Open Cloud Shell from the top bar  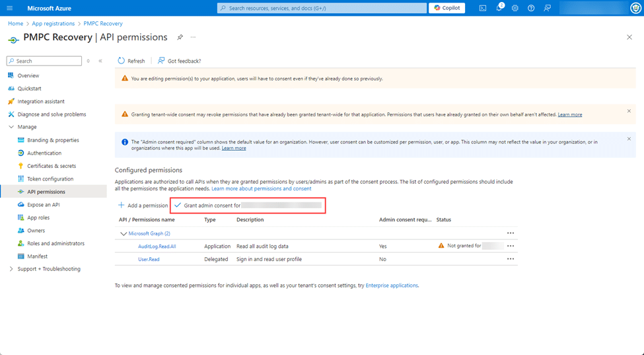point(483,8)
